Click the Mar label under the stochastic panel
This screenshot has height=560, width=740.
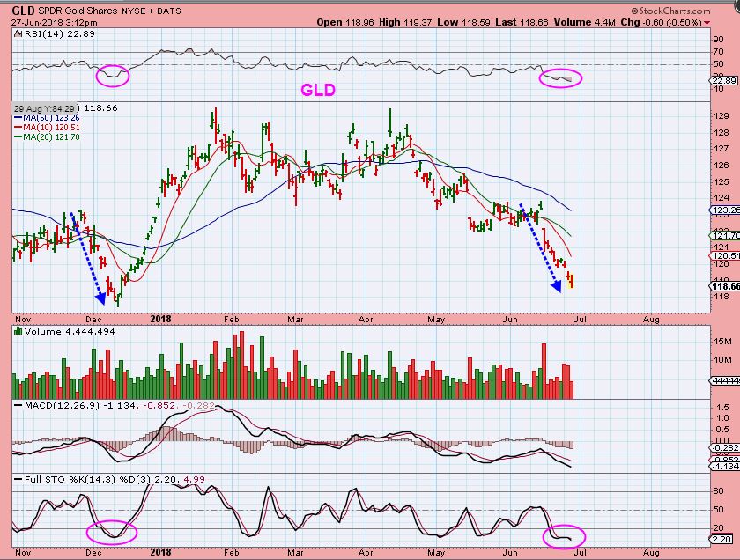click(x=295, y=552)
